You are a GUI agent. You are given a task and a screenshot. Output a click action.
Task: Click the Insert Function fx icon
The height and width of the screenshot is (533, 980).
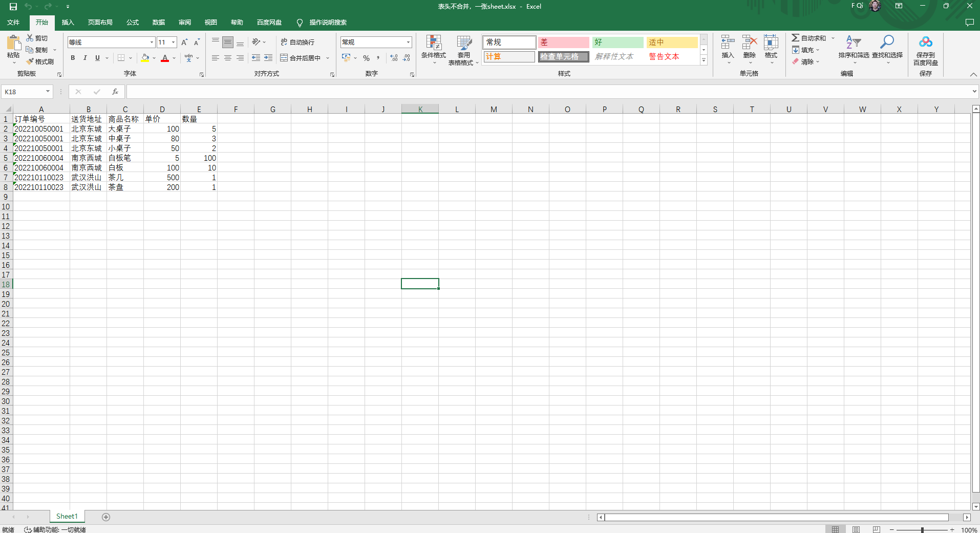(115, 92)
